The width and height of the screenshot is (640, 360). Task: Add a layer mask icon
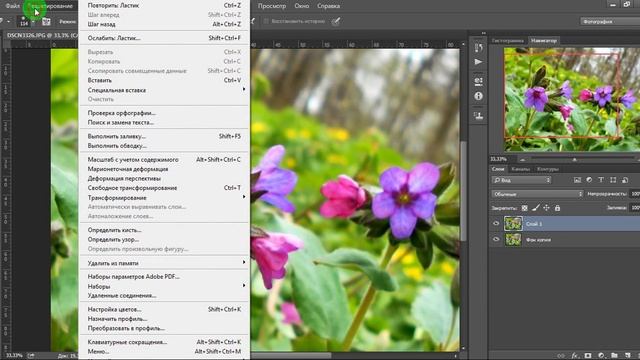pos(588,356)
